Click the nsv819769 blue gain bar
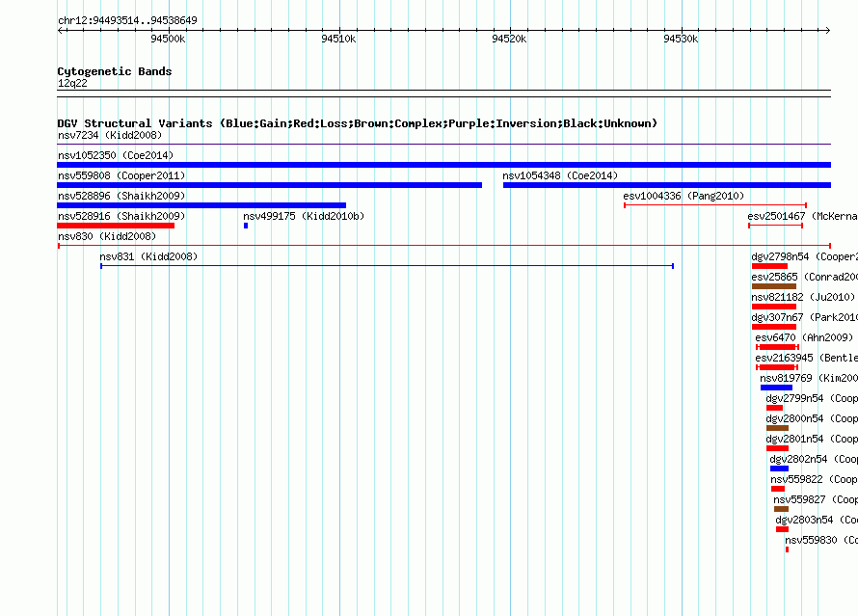Image resolution: width=858 pixels, height=616 pixels. 776,388
